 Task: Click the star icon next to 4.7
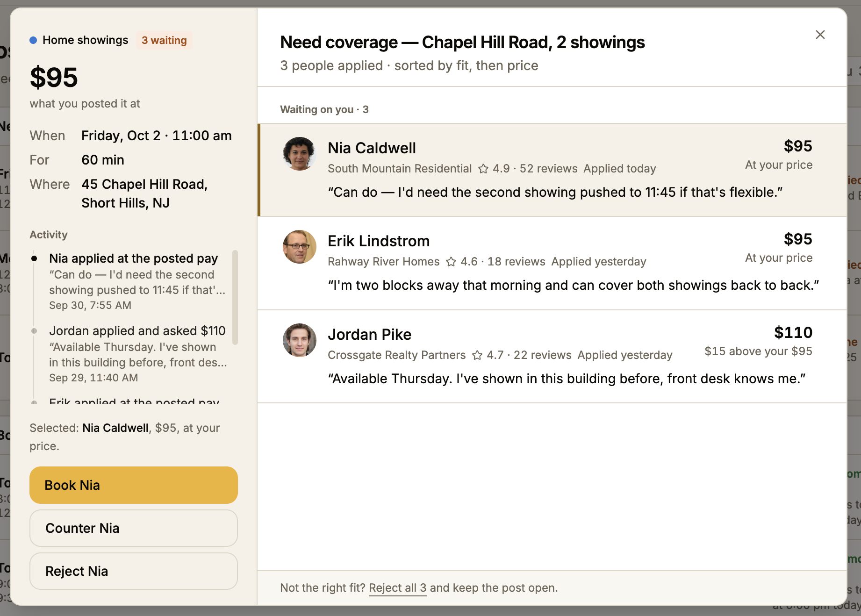point(477,355)
